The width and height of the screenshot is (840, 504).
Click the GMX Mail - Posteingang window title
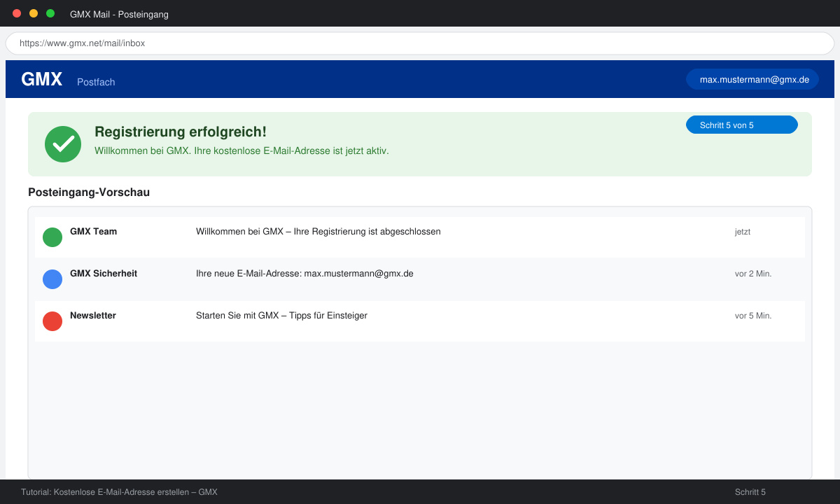click(119, 14)
